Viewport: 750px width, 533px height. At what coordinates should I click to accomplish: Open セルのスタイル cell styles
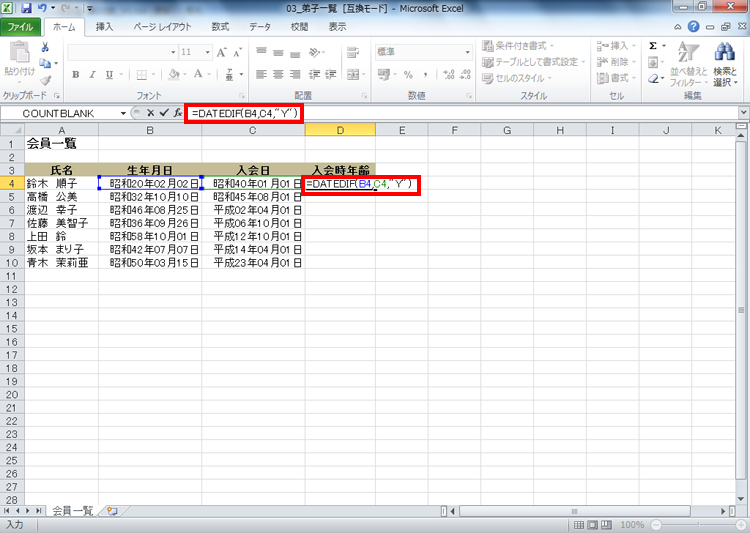pos(517,78)
